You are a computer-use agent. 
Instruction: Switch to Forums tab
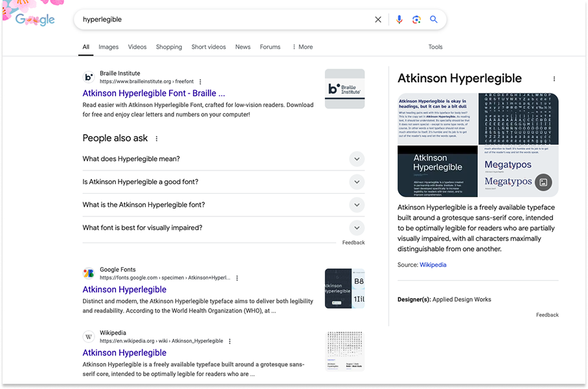point(270,47)
